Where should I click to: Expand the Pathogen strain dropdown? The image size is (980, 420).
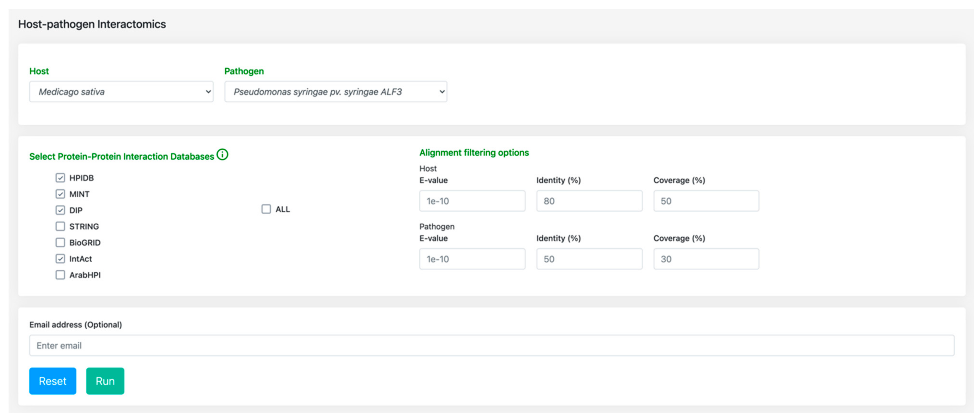[x=335, y=92]
